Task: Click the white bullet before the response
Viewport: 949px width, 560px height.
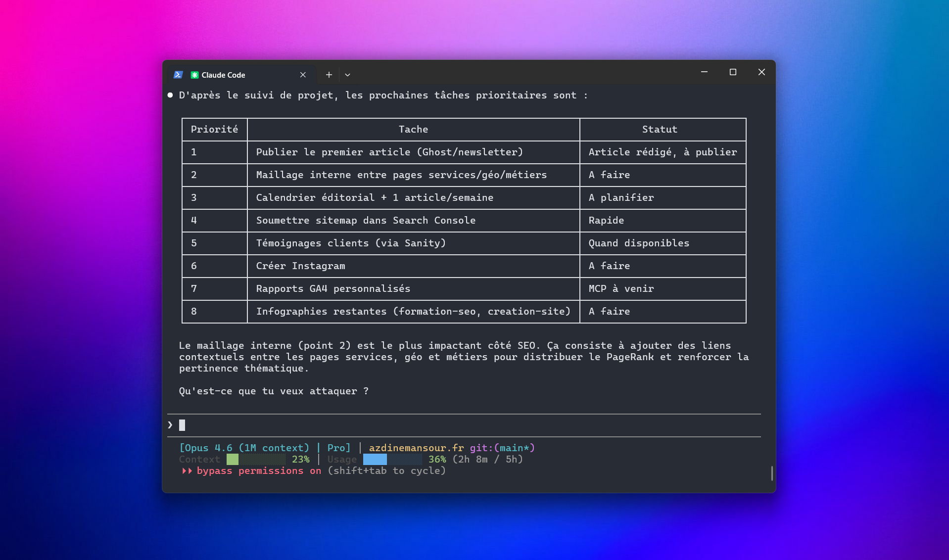Action: click(170, 95)
